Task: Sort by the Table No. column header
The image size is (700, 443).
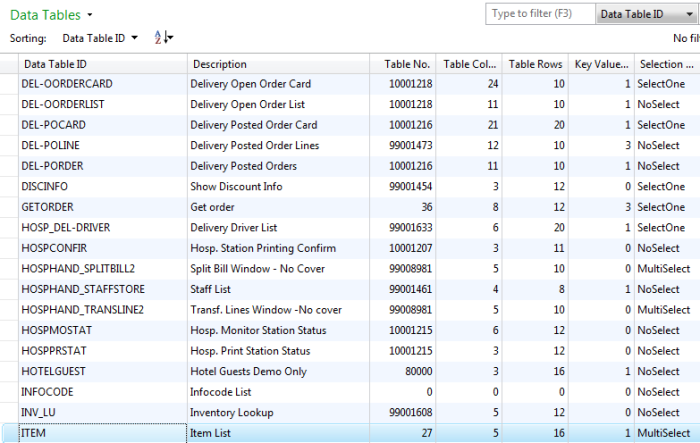Action: tap(406, 64)
